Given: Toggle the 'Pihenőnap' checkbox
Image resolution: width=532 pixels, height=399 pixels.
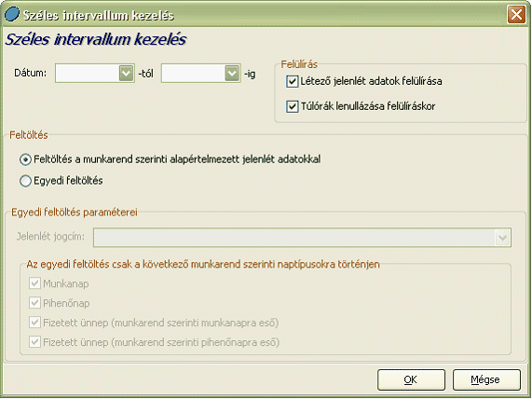Looking at the screenshot, I should 35,303.
